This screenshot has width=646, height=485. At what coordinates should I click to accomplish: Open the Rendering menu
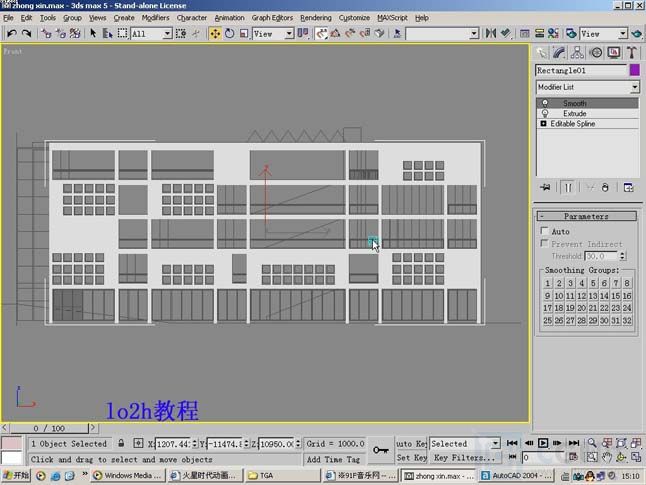316,18
